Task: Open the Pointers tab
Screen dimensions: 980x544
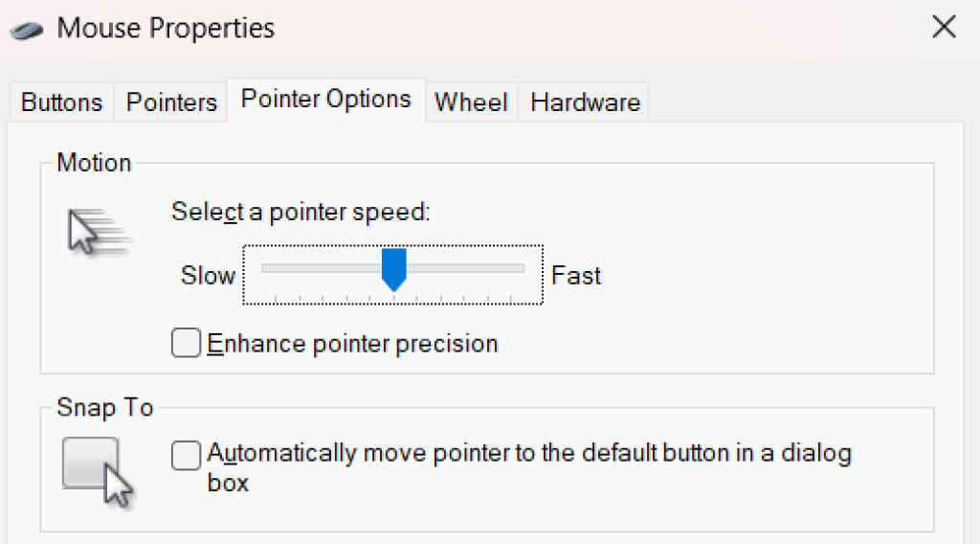Action: [x=171, y=102]
